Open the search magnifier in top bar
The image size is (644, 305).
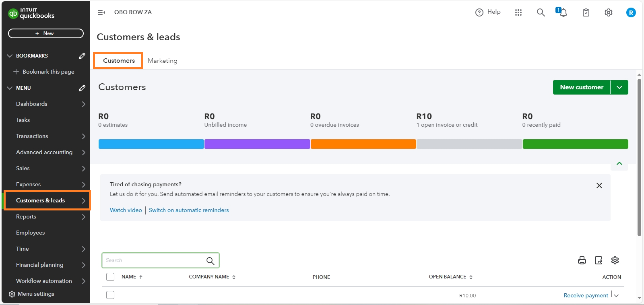point(541,12)
